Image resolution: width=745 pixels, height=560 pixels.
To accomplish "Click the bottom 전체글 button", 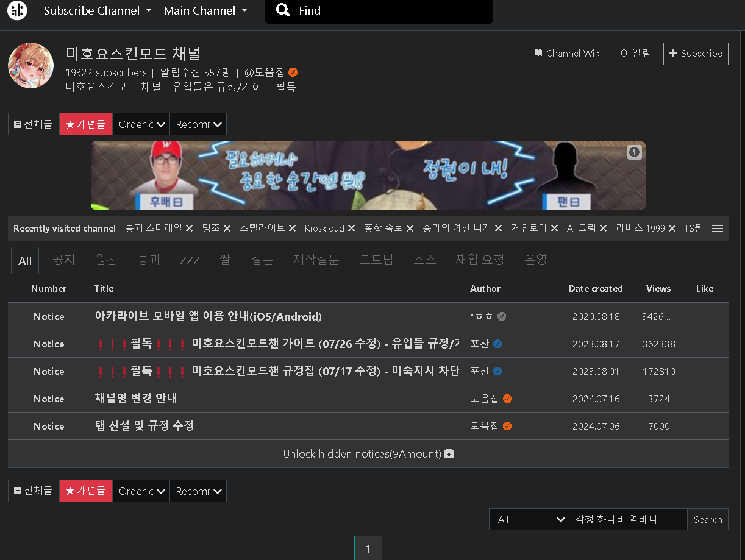I will 34,491.
